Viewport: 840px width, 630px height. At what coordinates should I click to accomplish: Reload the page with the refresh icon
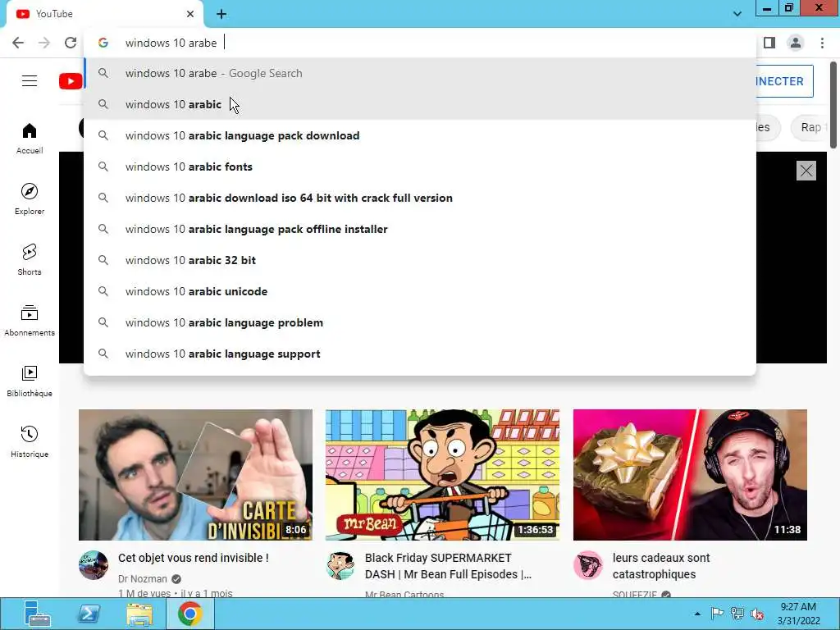click(71, 43)
